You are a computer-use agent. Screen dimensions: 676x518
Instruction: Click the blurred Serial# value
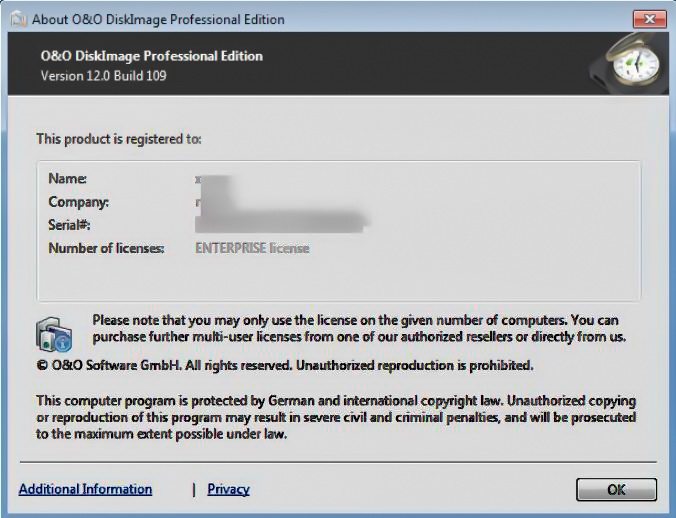(x=279, y=223)
